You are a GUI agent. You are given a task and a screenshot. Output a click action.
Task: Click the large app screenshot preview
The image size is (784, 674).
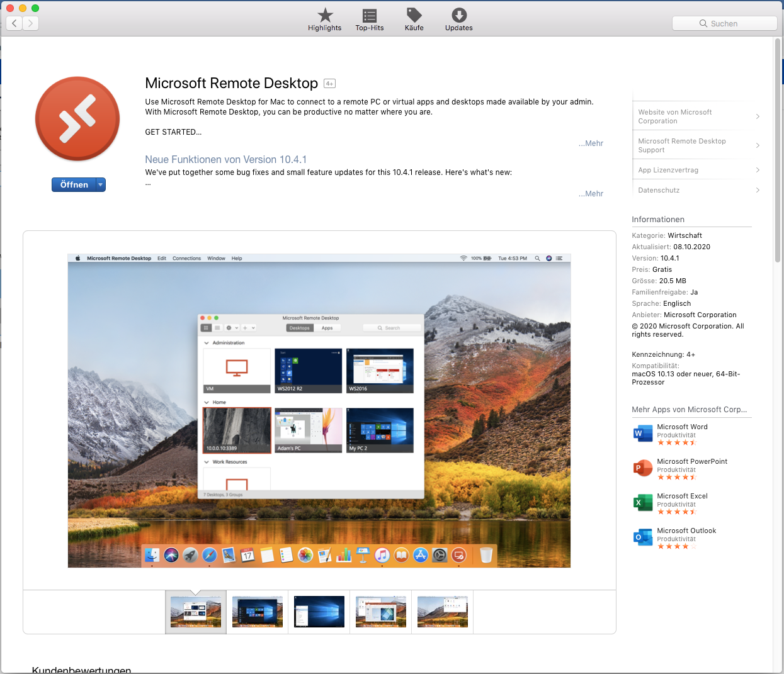coord(319,410)
